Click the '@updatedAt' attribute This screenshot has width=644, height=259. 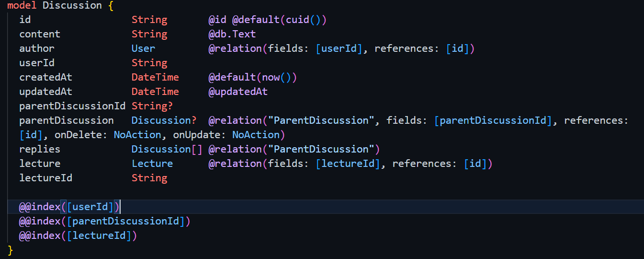tap(237, 92)
